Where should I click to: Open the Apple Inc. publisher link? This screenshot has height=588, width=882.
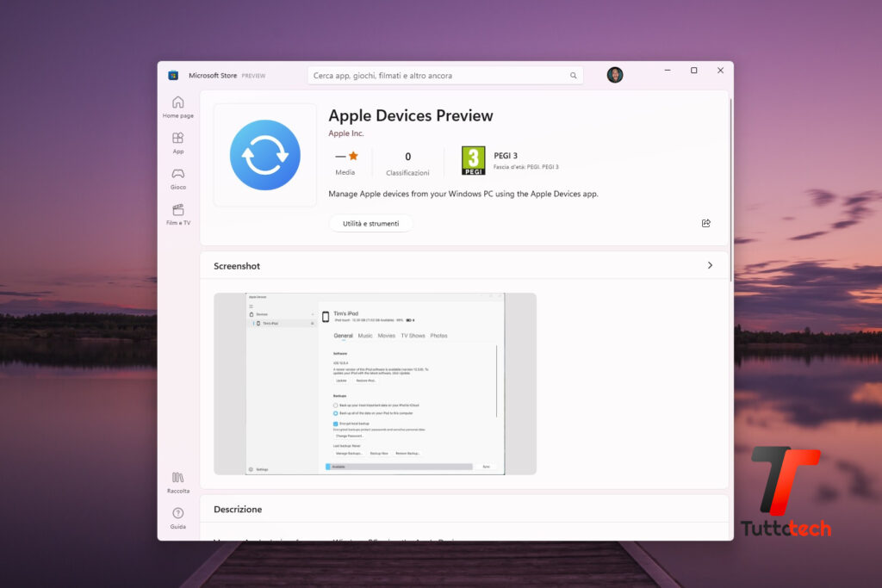click(x=345, y=133)
